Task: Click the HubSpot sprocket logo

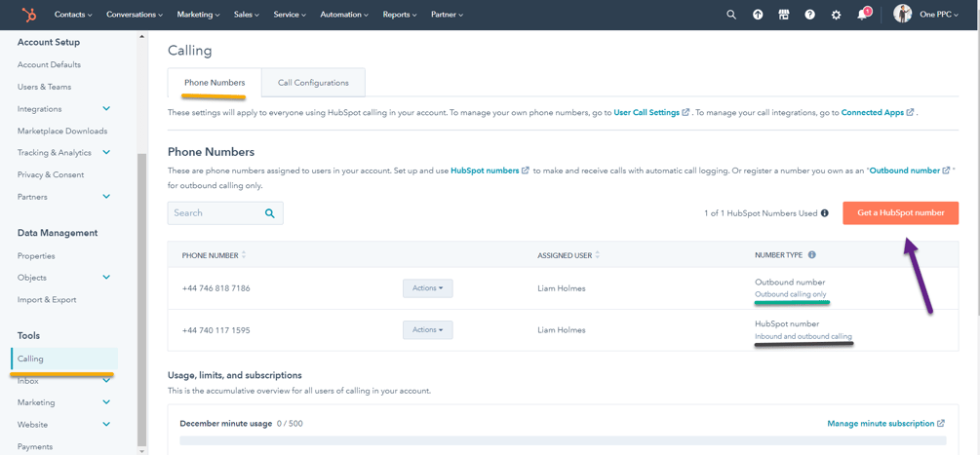Action: tap(28, 15)
